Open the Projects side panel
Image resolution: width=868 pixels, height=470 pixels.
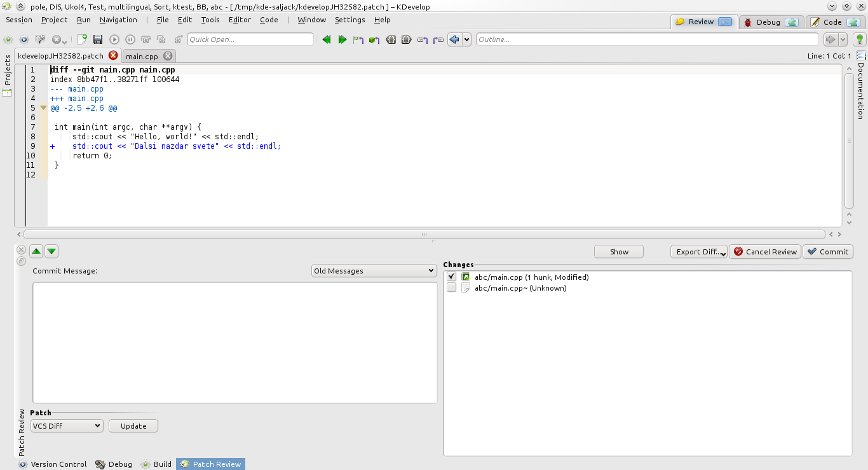(8, 75)
